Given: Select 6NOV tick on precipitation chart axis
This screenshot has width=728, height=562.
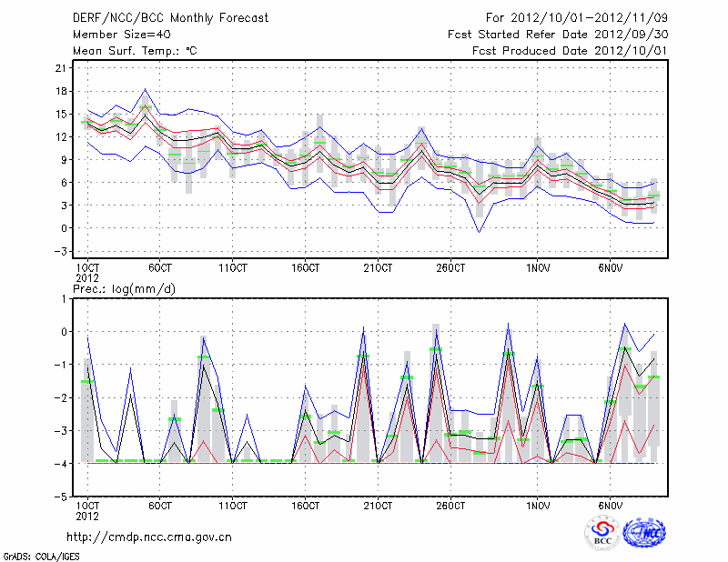Looking at the screenshot, I should click(610, 505).
